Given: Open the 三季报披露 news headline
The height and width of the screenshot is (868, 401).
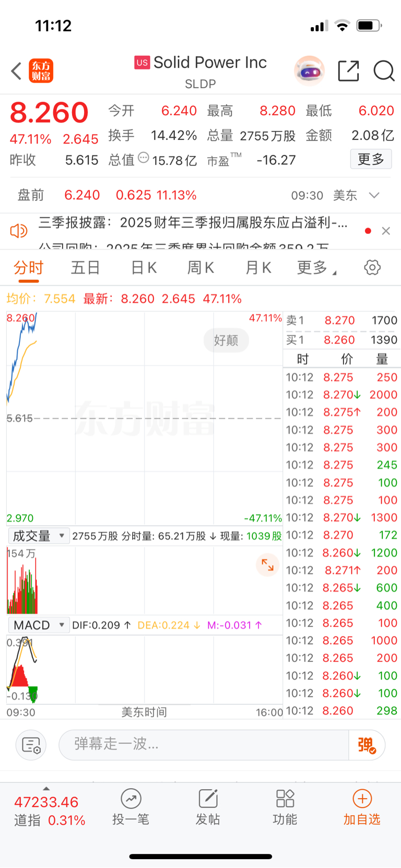Looking at the screenshot, I should tap(193, 223).
